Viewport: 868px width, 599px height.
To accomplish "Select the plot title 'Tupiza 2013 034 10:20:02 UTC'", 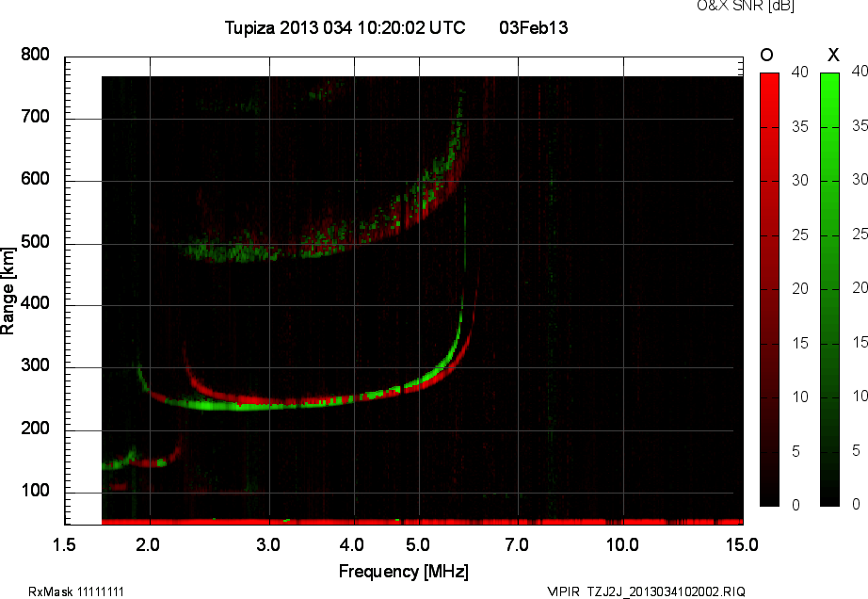I will pyautogui.click(x=345, y=28).
